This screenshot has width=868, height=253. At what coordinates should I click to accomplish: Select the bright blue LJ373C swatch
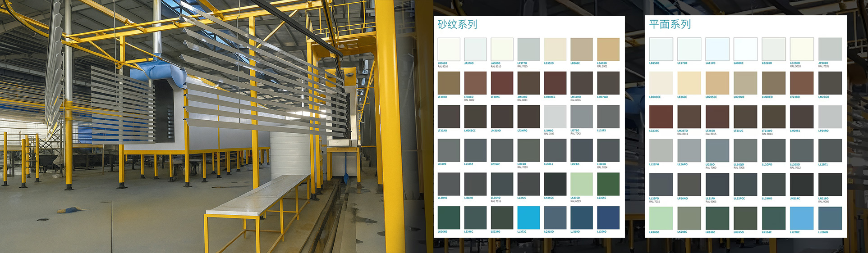tap(528, 218)
